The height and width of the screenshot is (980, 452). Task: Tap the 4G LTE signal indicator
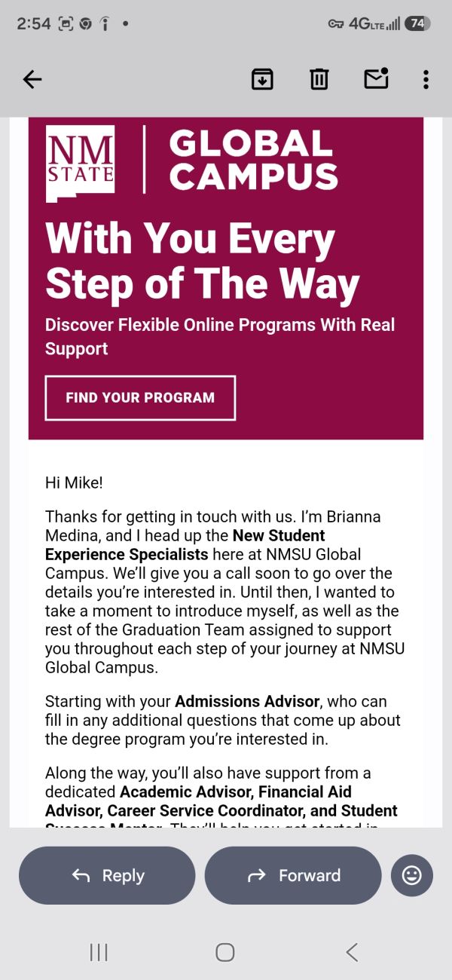coord(374,23)
